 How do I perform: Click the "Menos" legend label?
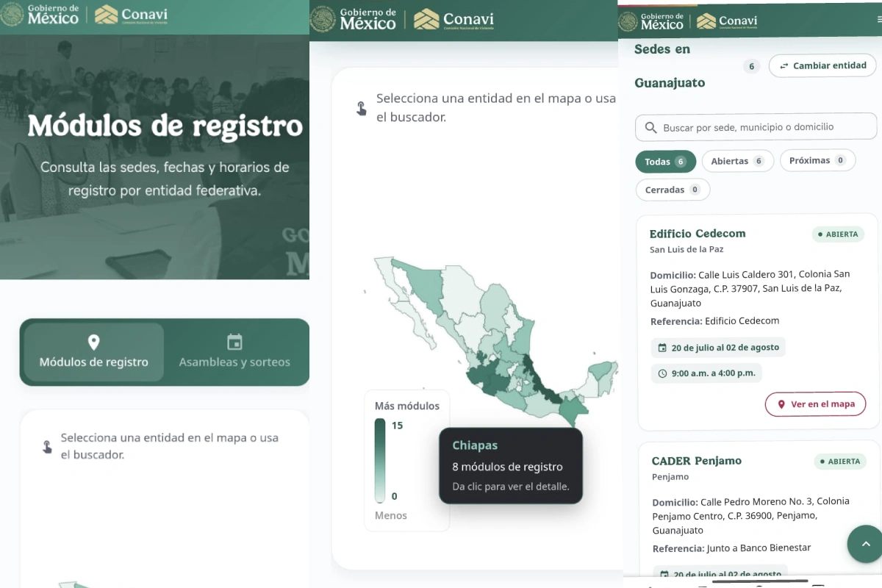391,515
